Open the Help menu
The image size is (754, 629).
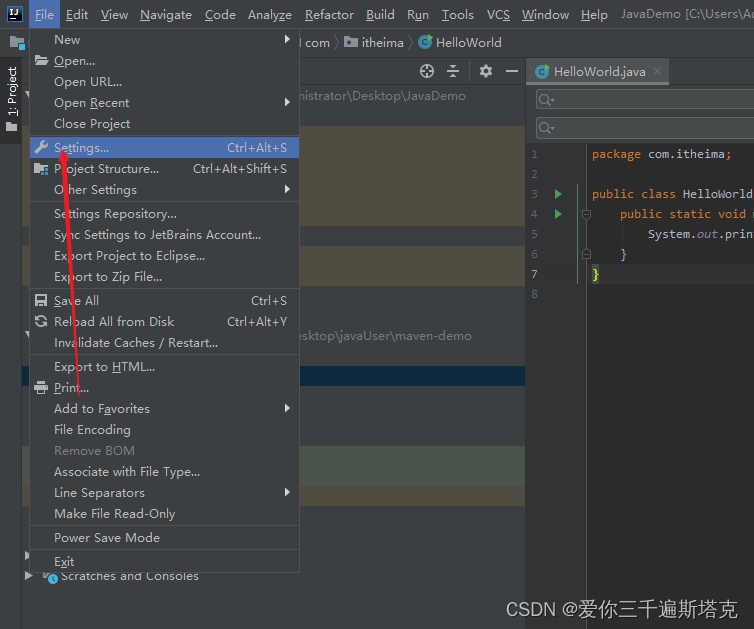594,15
